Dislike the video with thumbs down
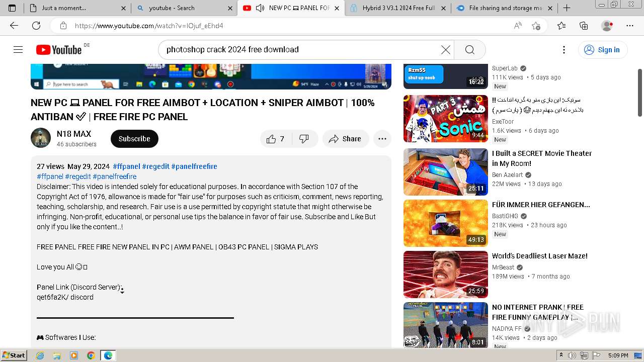644x362 pixels. click(x=304, y=139)
